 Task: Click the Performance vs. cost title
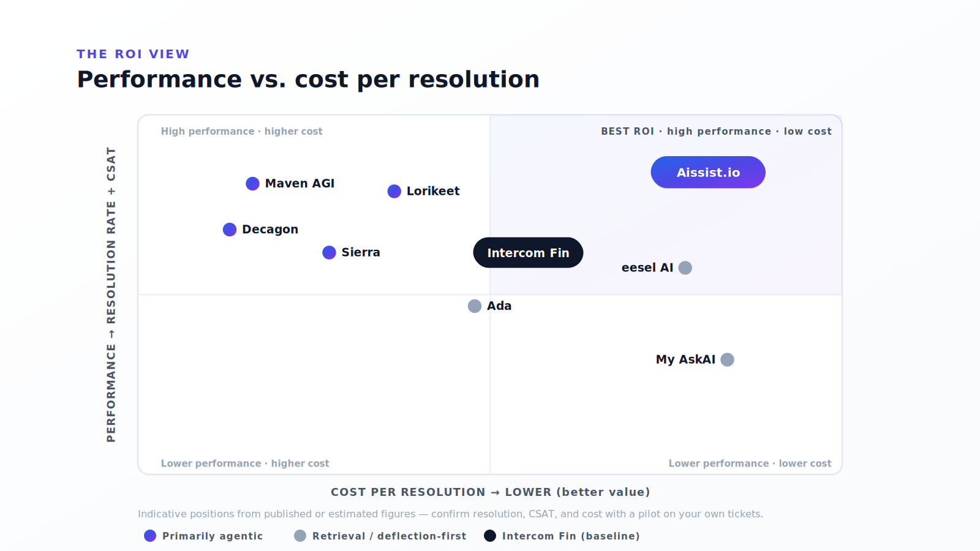pos(308,80)
